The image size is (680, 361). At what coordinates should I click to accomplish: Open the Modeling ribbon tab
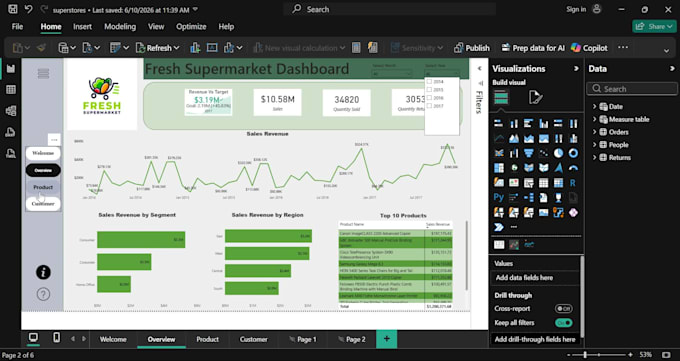tap(120, 26)
